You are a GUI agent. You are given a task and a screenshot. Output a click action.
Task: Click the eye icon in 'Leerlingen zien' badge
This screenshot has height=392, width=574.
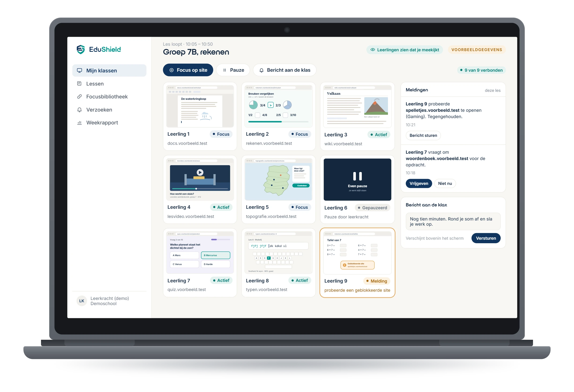click(x=373, y=50)
